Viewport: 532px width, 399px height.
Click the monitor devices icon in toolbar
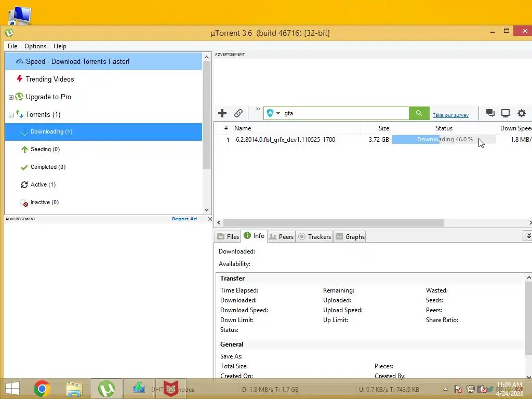click(506, 113)
